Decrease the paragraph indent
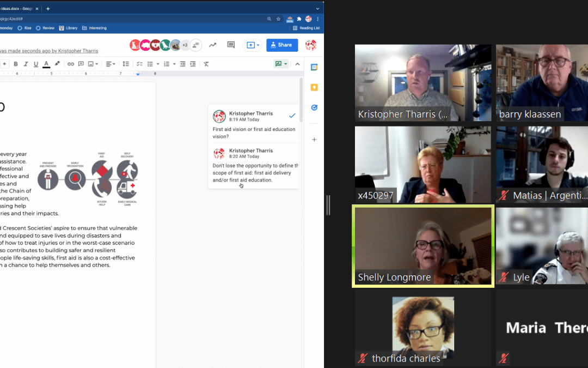 (182, 64)
